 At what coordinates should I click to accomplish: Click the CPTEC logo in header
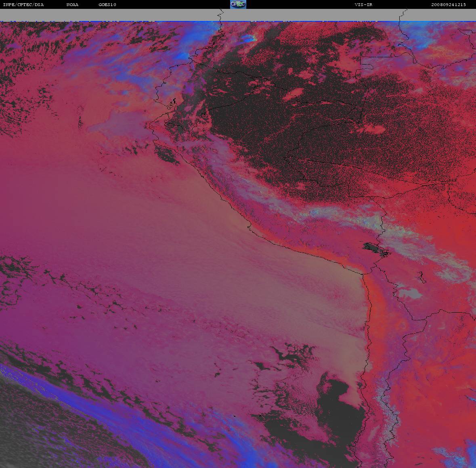click(x=238, y=4)
